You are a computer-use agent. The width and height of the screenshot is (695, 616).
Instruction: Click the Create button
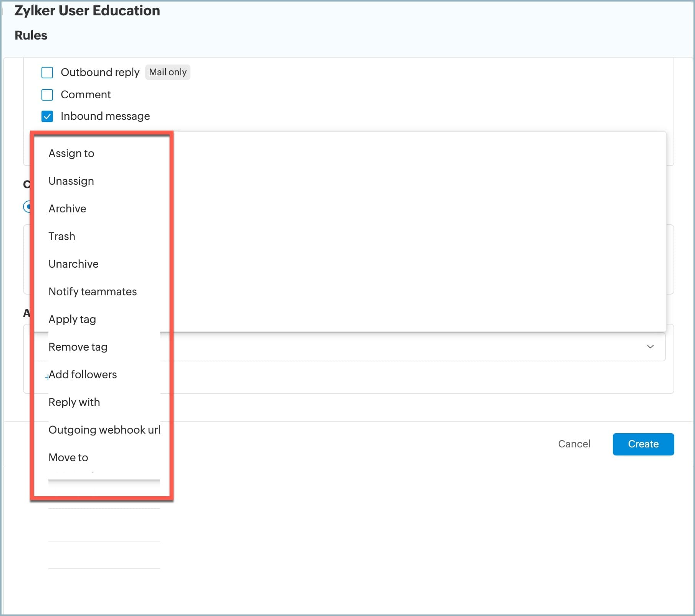point(643,444)
